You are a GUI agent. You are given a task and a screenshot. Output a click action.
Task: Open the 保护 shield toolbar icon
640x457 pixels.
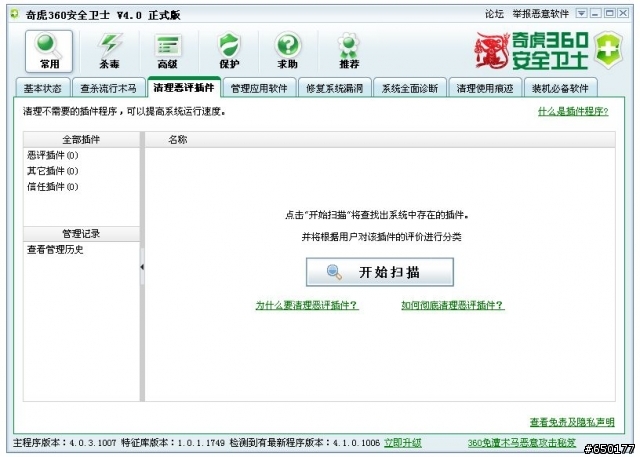coord(229,51)
